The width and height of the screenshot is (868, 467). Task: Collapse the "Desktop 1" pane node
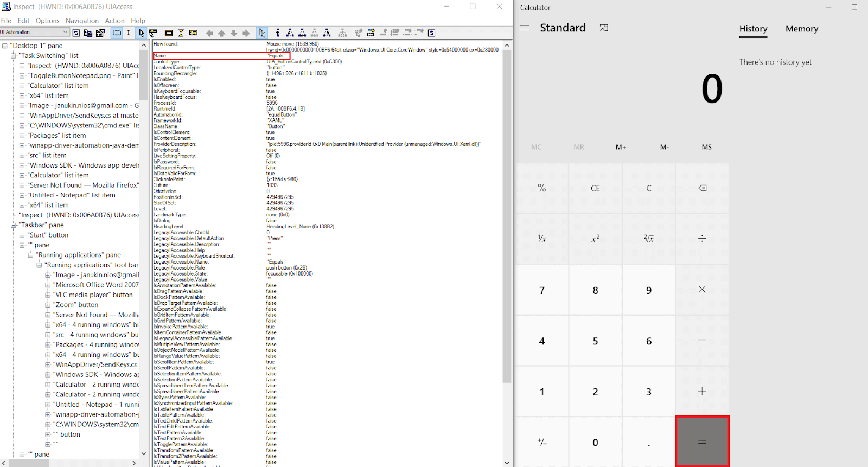(5, 46)
